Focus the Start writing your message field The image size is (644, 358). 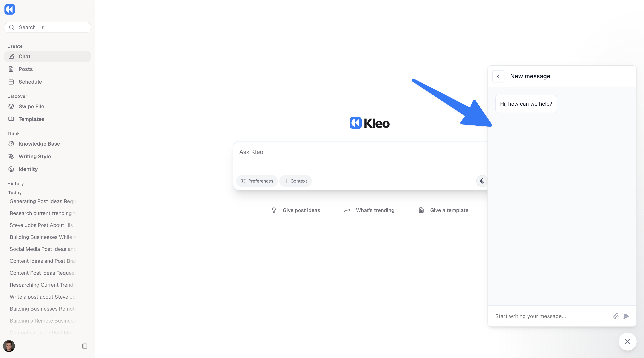550,316
